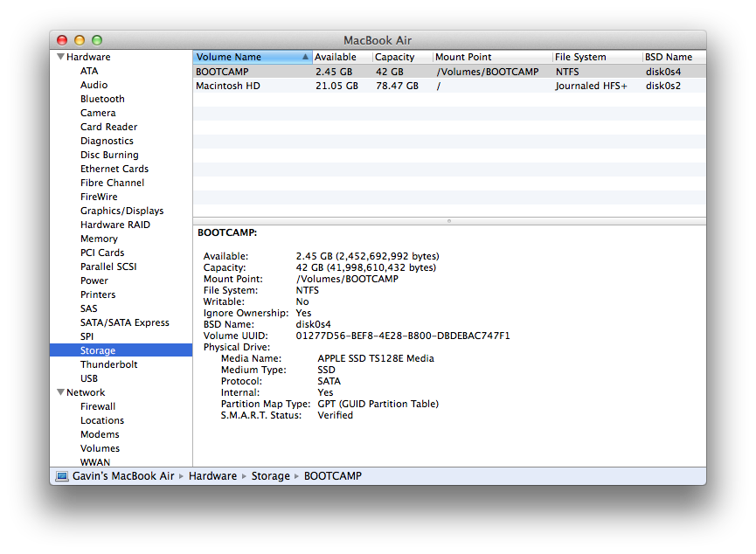Select the Macintosh HD volume row
The image size is (756, 554).
(449, 86)
